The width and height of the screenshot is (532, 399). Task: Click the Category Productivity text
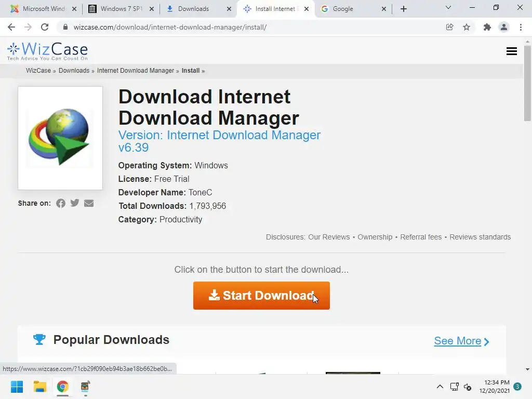point(160,220)
